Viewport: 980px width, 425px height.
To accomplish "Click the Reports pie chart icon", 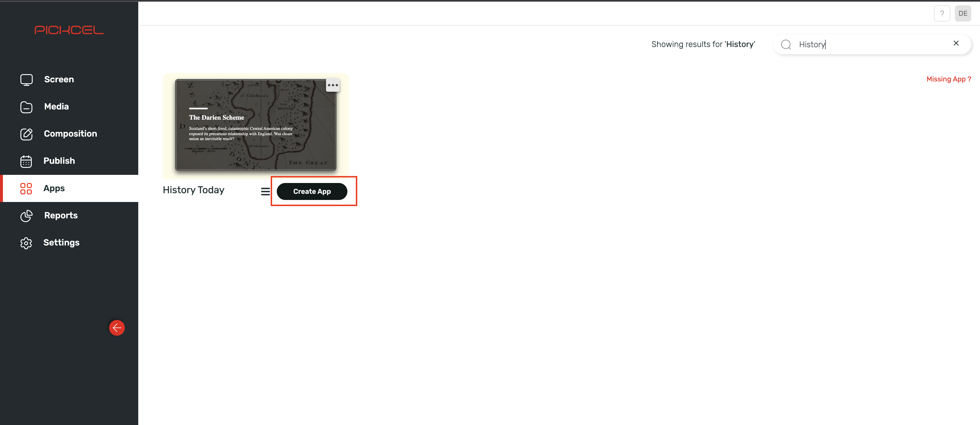I will point(26,215).
